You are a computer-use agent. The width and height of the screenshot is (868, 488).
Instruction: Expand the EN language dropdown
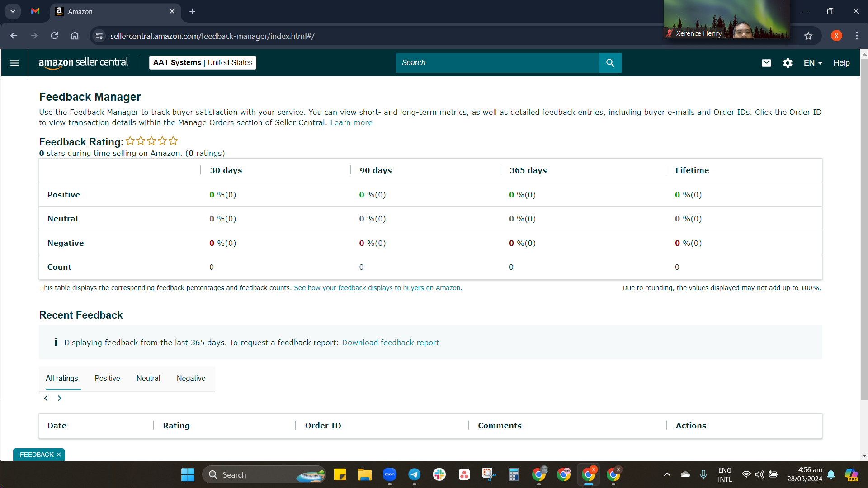(x=813, y=63)
